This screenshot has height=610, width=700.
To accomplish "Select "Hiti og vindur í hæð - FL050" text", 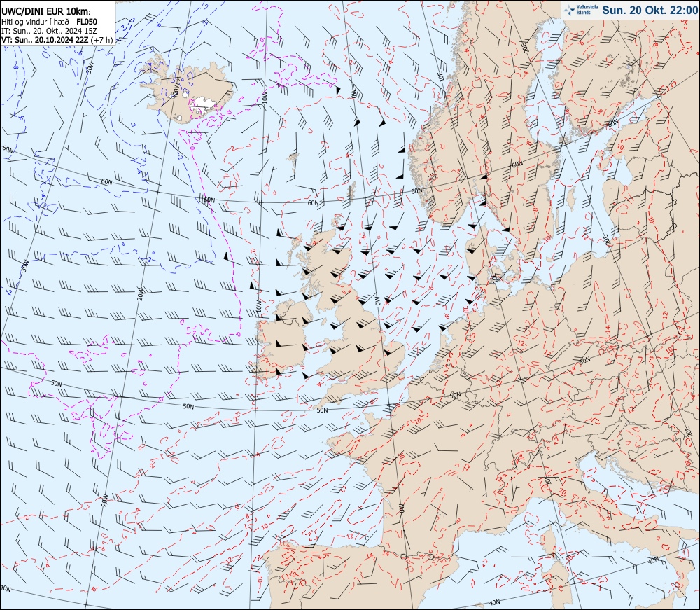I will [49, 22].
